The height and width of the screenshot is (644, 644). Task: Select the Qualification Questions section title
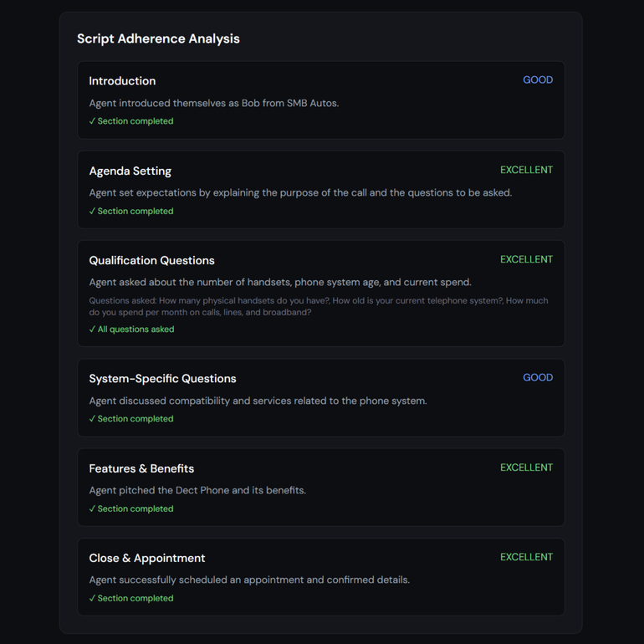tap(151, 260)
